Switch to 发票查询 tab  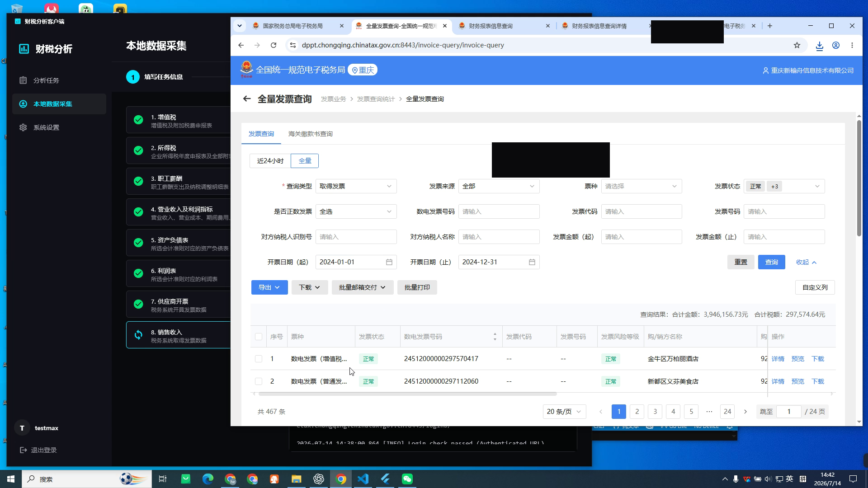[x=261, y=134]
